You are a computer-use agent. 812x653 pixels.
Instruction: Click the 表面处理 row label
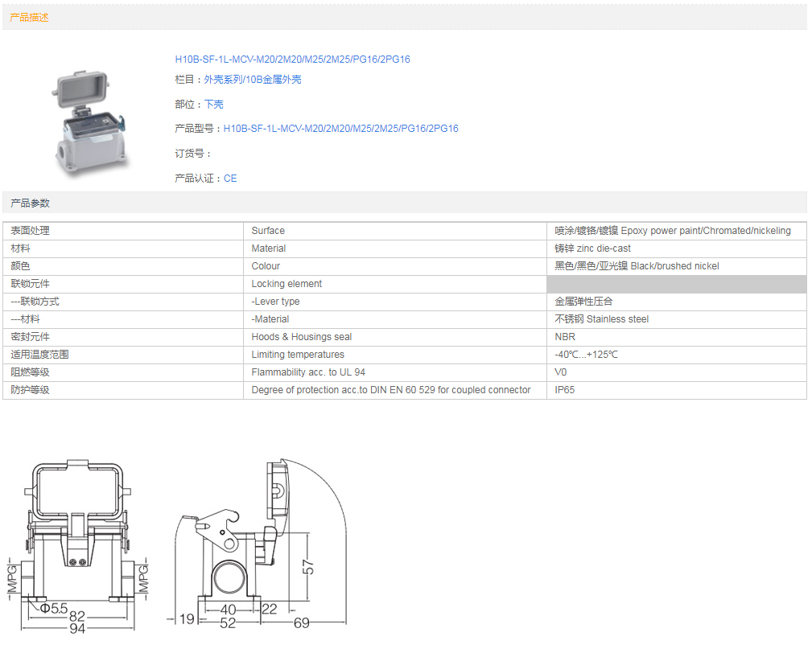[x=31, y=231]
